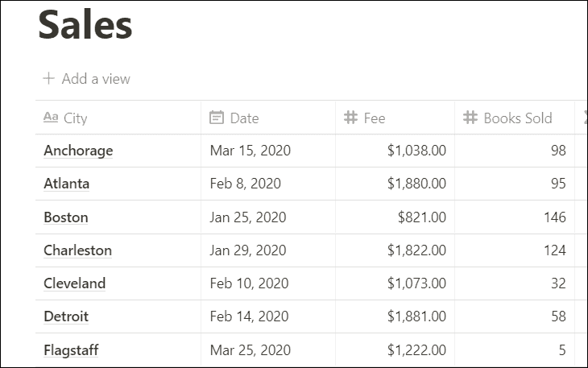Click the Add a view button
Image resolution: width=588 pixels, height=368 pixels.
click(86, 79)
